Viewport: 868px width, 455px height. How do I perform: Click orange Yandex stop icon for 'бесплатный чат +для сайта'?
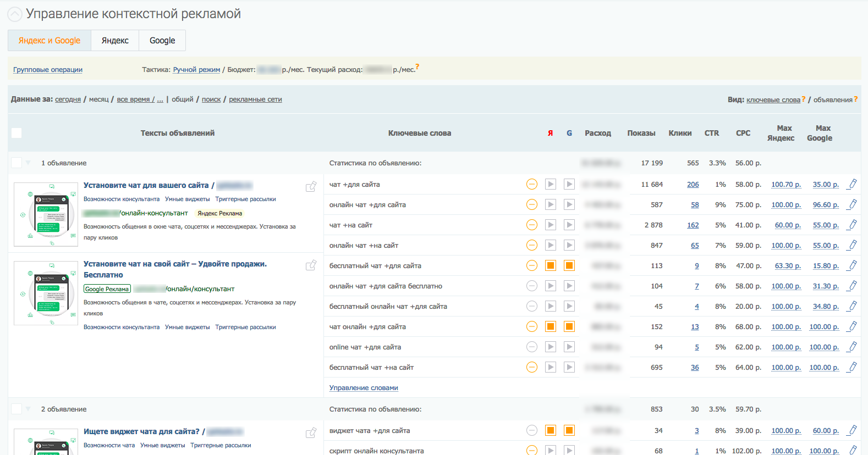point(551,265)
